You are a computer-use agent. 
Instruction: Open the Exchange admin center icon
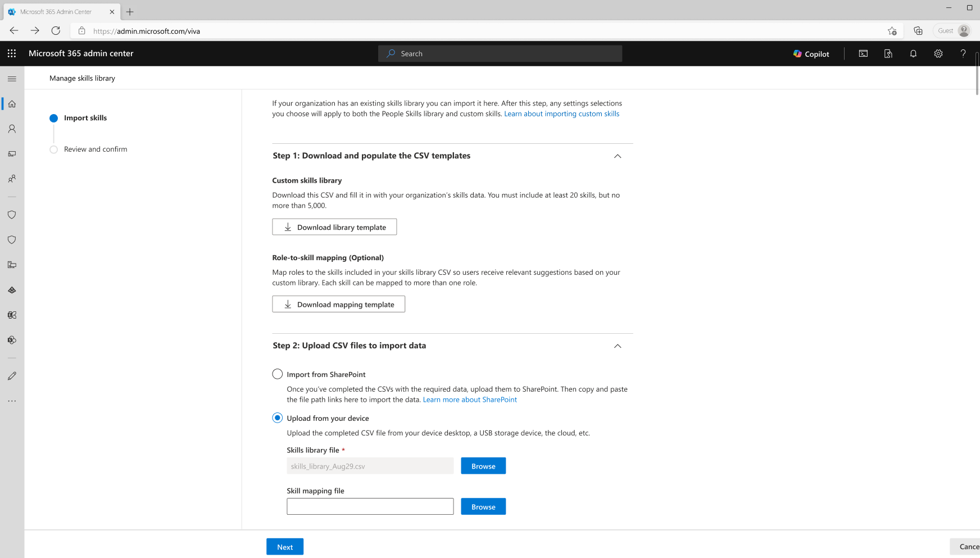point(12,315)
